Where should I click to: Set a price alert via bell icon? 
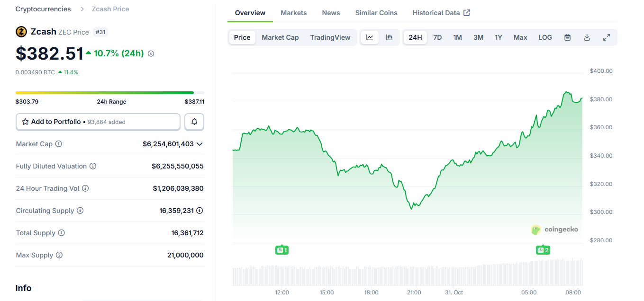click(194, 122)
